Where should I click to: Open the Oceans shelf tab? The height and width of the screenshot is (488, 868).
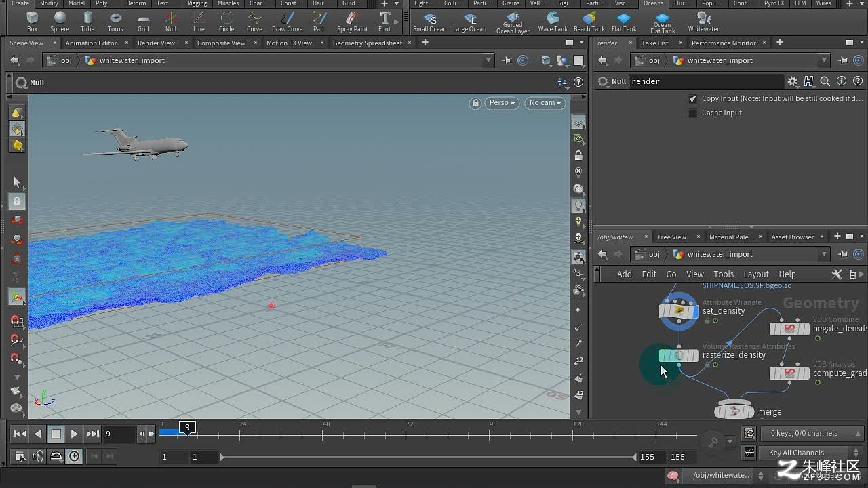654,3
